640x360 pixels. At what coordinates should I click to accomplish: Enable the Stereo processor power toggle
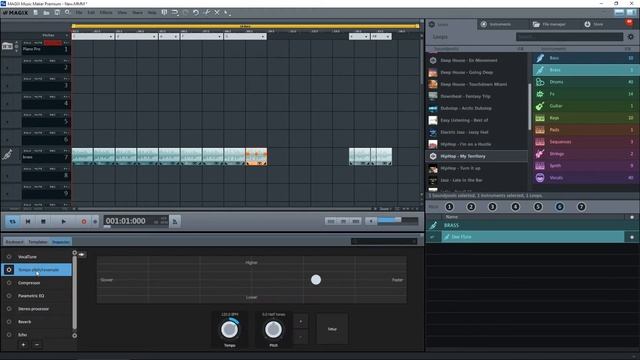coord(9,309)
